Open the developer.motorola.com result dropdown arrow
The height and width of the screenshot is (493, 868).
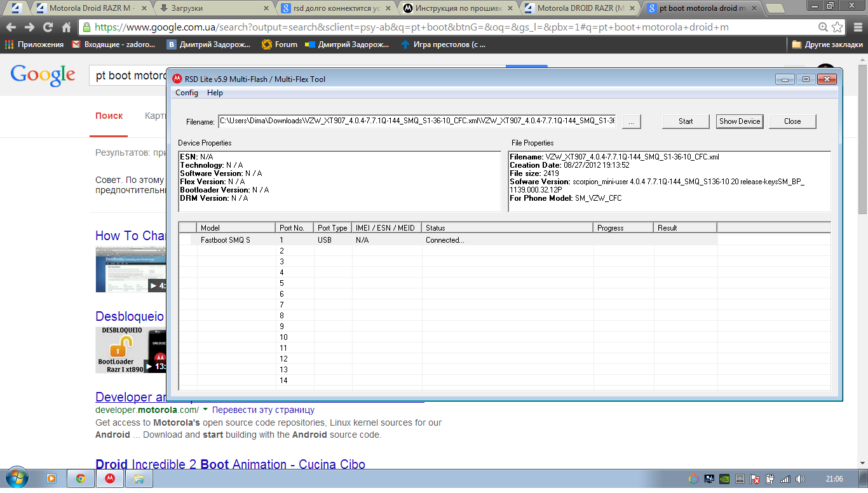tap(205, 410)
